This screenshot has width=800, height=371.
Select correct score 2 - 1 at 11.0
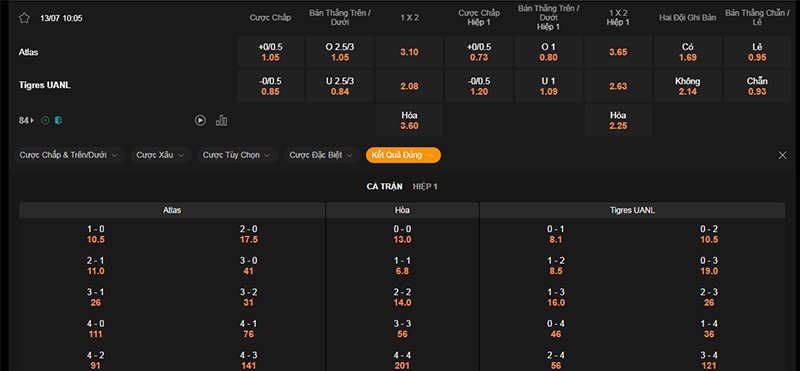(96, 266)
